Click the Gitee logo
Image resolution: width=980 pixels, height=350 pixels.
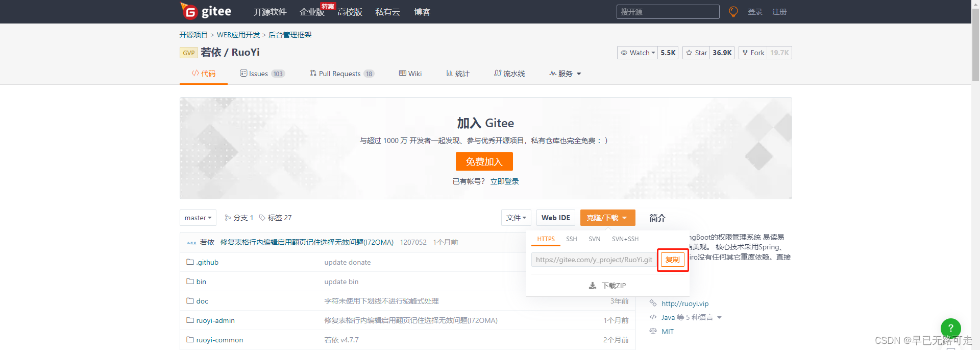pos(206,11)
